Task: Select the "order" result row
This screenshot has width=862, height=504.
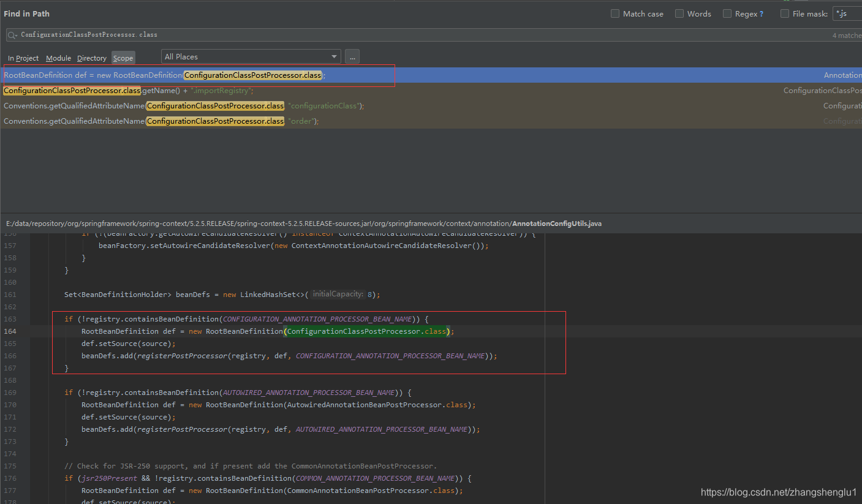Action: coord(431,121)
